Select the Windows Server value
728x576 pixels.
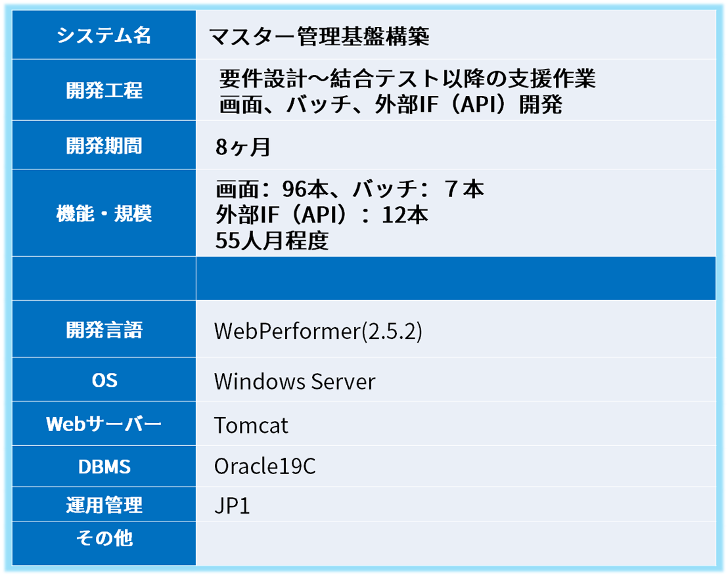pyautogui.click(x=294, y=381)
